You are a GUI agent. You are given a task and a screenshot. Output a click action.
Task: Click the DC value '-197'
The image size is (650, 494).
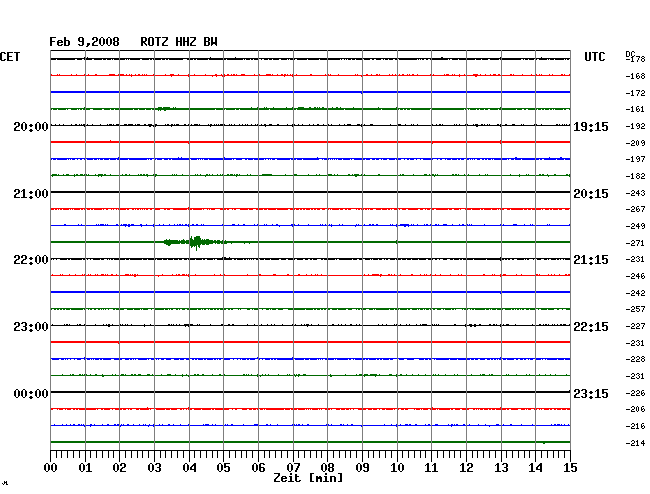(635, 159)
